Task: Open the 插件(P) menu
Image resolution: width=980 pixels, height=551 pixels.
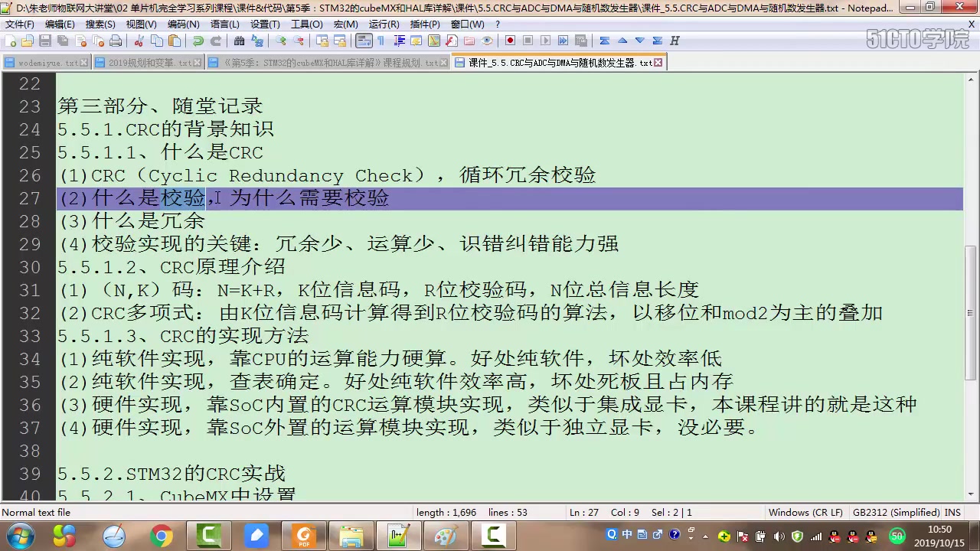Action: pyautogui.click(x=425, y=24)
